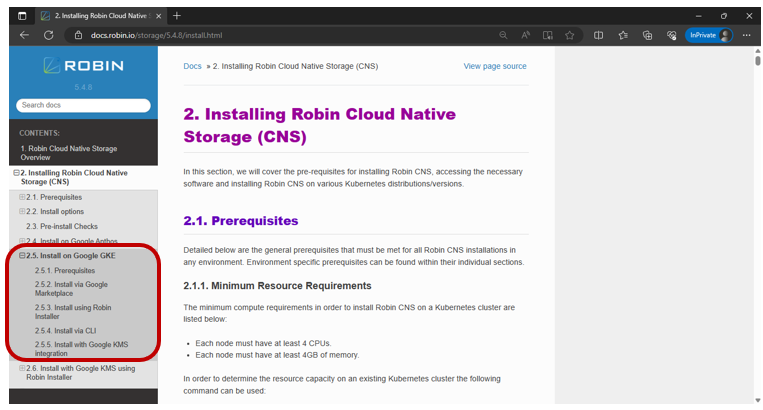
Task: Open 2.5.3. Install using Robin Installer
Action: click(x=73, y=312)
